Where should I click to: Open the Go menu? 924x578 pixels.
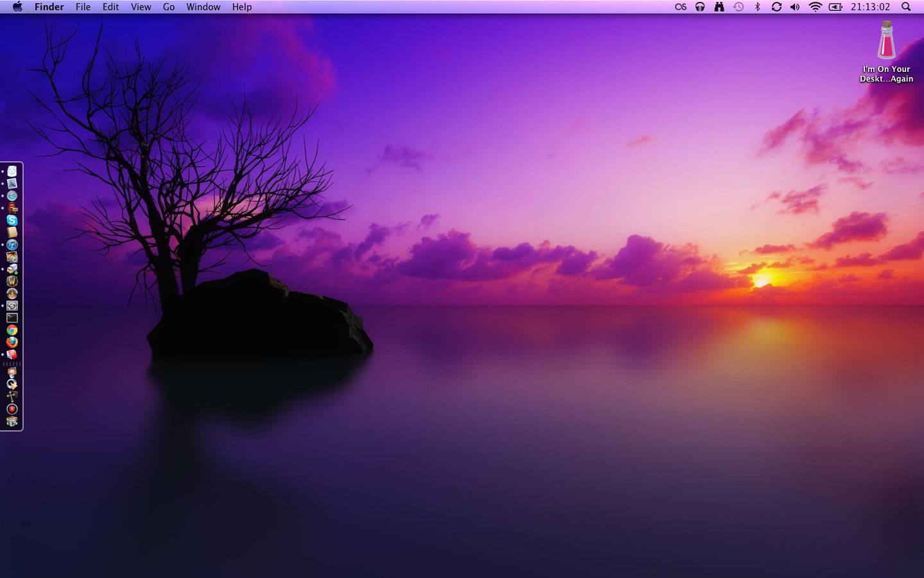[169, 7]
